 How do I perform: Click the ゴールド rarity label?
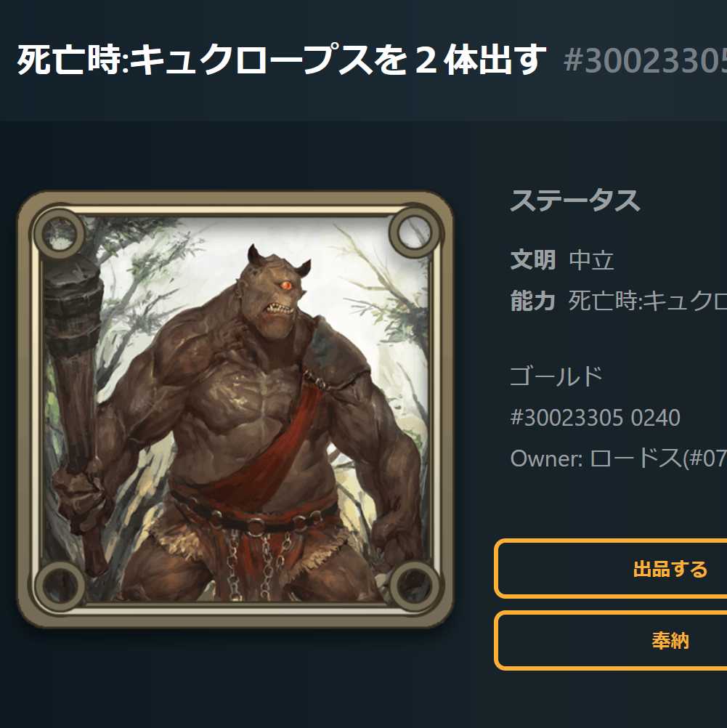tap(556, 376)
